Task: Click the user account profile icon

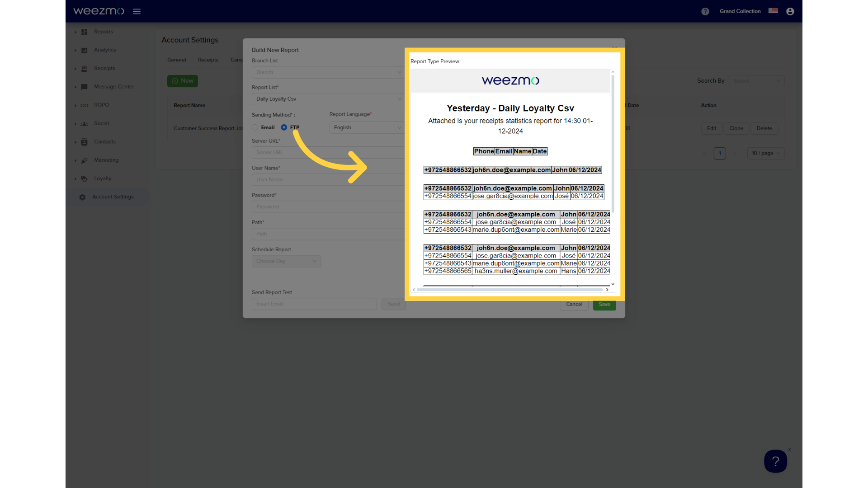Action: pos(790,11)
